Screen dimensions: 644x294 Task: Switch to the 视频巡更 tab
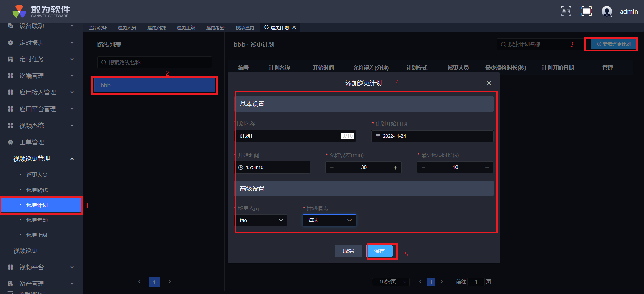point(245,28)
